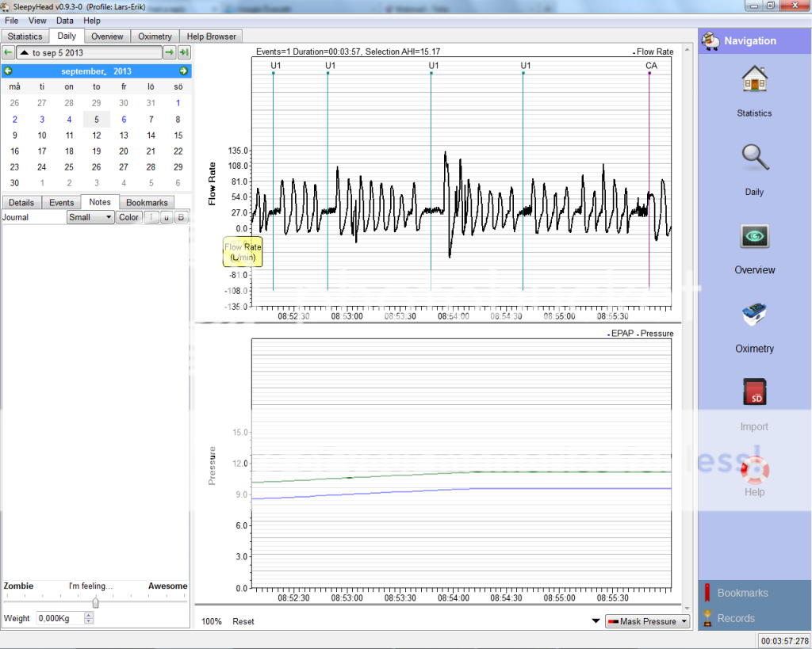Image resolution: width=812 pixels, height=649 pixels.
Task: Collapse the calendar with the date button
Action: pos(89,52)
